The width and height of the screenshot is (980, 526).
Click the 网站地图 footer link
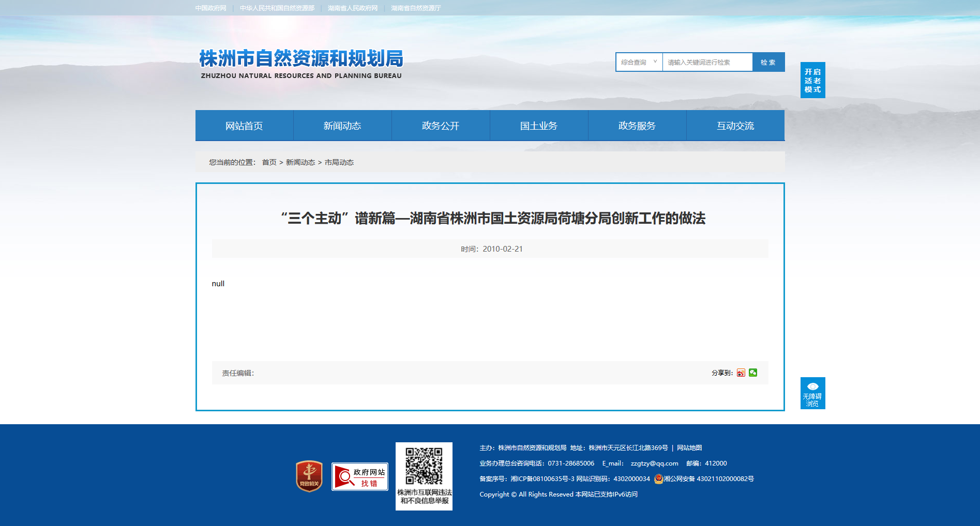tap(689, 448)
